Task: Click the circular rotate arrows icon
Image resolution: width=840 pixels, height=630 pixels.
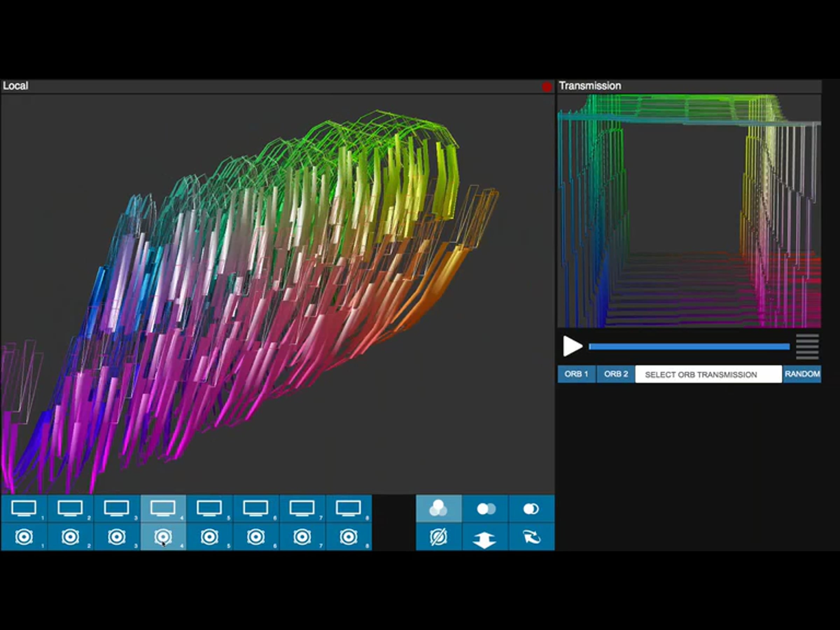Action: pyautogui.click(x=531, y=537)
